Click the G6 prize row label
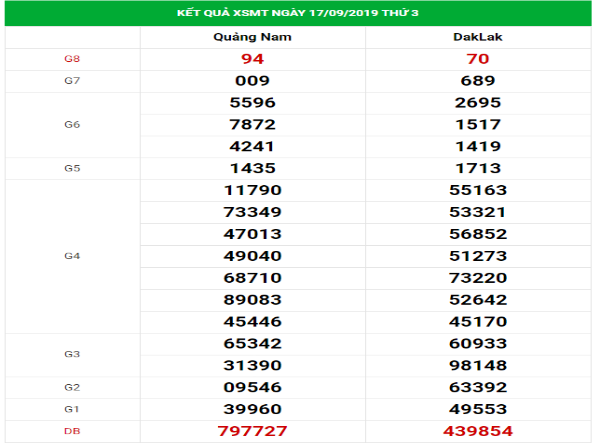The width and height of the screenshot is (600, 445). coord(72,125)
